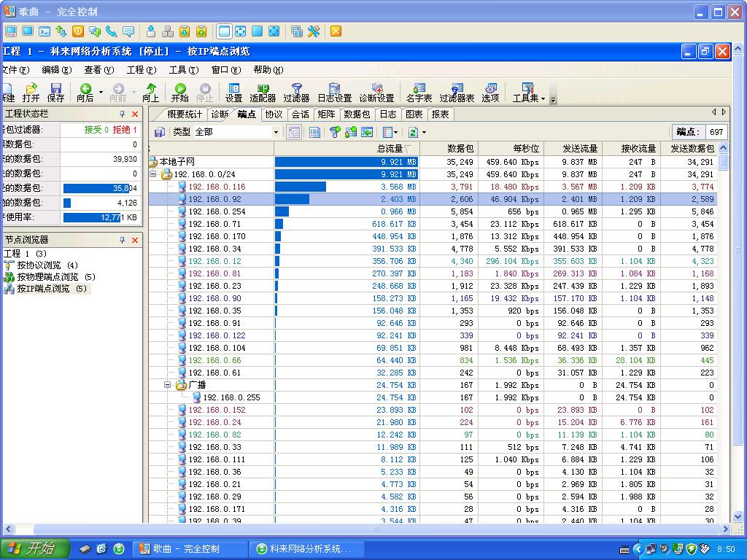Open the 适配器 (Adapter) toolbar icon
747x560 pixels.
263,92
